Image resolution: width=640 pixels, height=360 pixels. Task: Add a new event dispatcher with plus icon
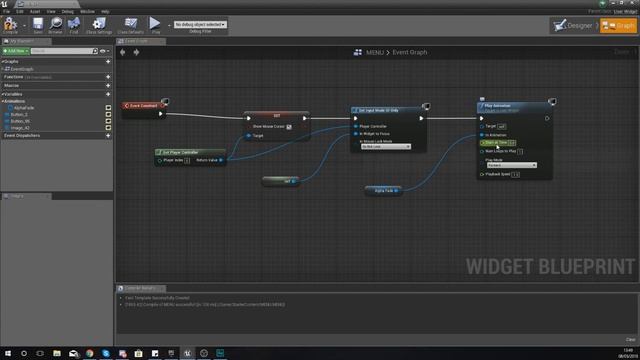pos(108,136)
